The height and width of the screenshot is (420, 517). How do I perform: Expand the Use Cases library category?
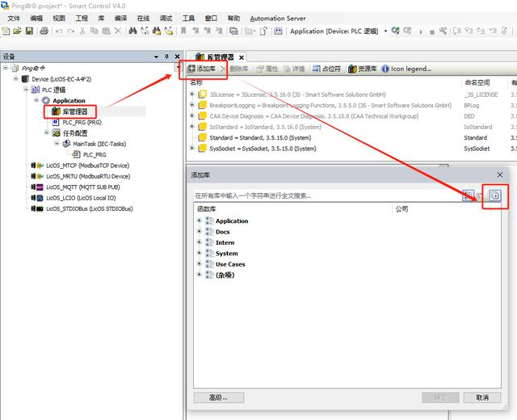(200, 264)
